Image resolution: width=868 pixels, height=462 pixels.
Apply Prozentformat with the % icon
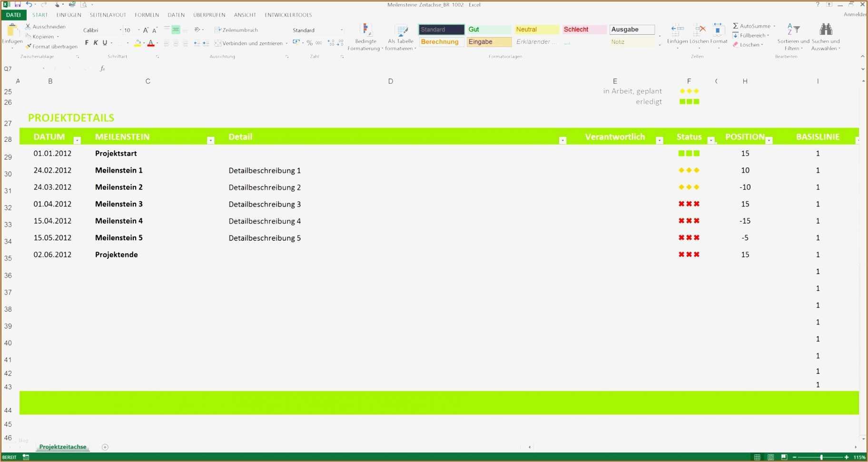[x=310, y=43]
